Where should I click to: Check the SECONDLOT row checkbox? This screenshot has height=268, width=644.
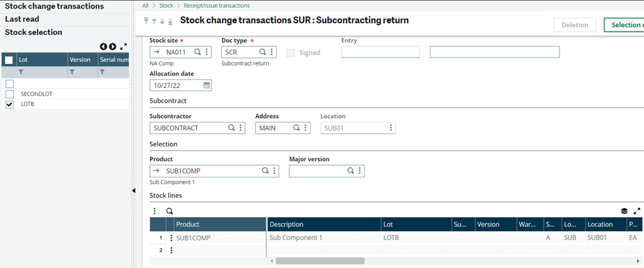tap(9, 94)
